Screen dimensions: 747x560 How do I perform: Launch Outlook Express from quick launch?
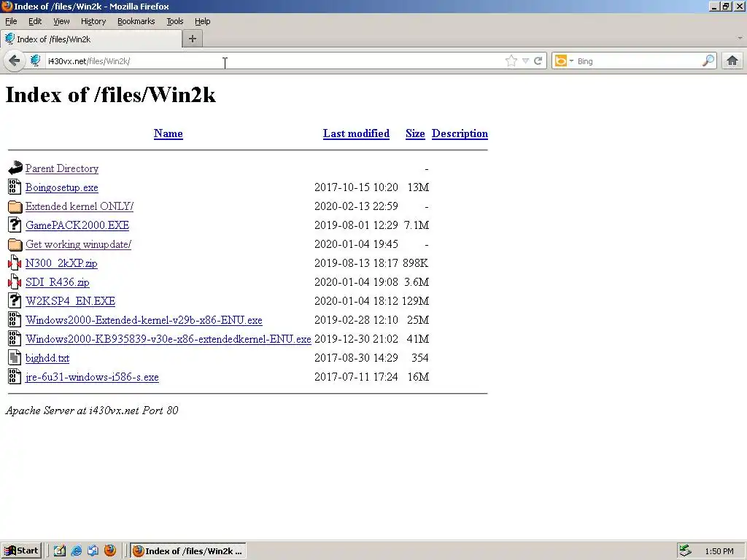coord(93,551)
